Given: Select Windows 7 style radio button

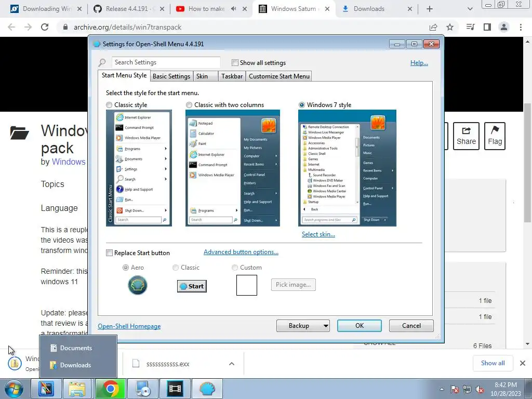Looking at the screenshot, I should 302,105.
